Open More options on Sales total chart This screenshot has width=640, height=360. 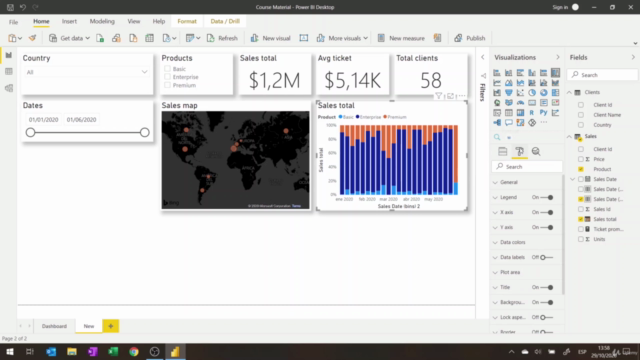click(462, 96)
